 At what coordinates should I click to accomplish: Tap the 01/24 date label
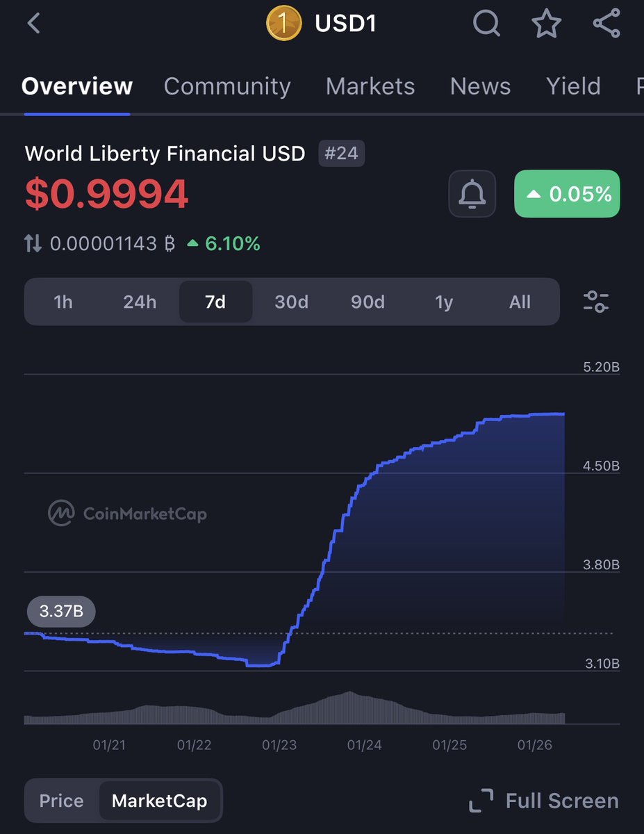pos(364,745)
